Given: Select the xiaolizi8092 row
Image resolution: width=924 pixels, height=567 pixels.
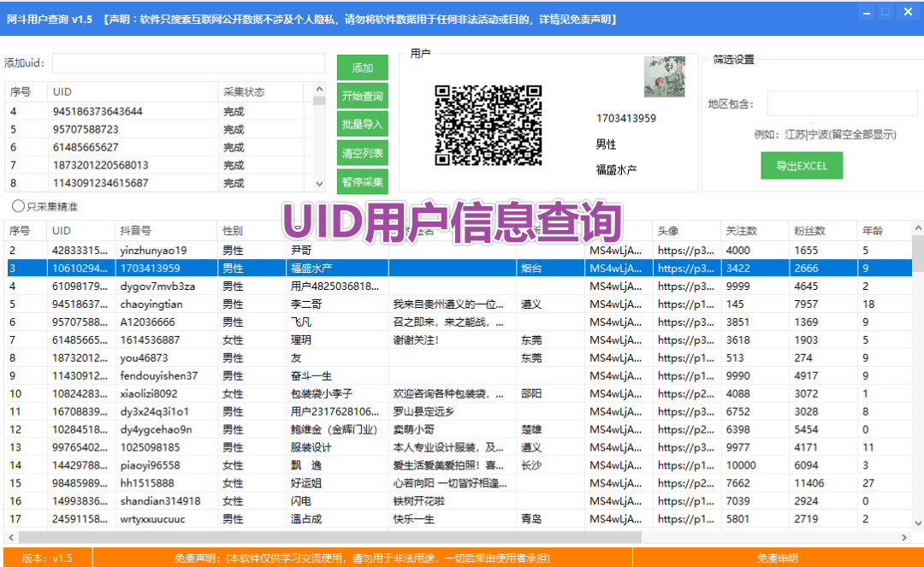Looking at the screenshot, I should click(x=459, y=393).
